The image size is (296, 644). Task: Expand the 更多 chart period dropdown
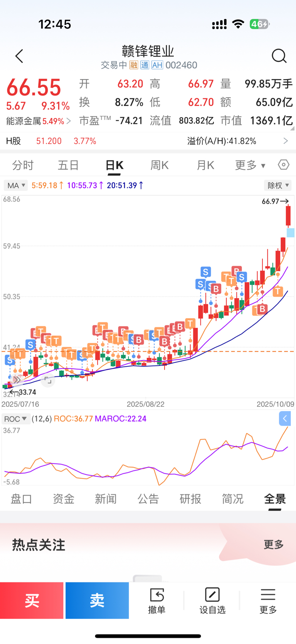click(250, 165)
